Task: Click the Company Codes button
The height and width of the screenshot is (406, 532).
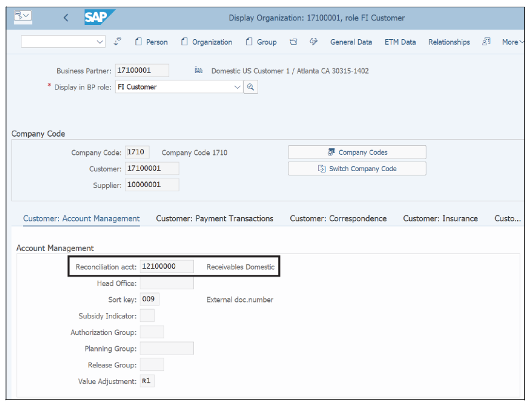Action: [357, 152]
